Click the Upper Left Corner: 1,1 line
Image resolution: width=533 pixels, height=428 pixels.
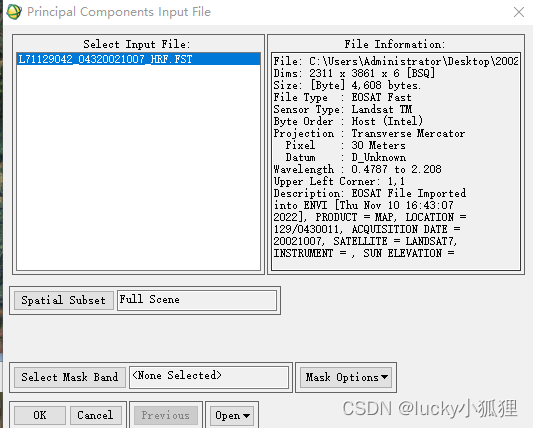click(339, 181)
